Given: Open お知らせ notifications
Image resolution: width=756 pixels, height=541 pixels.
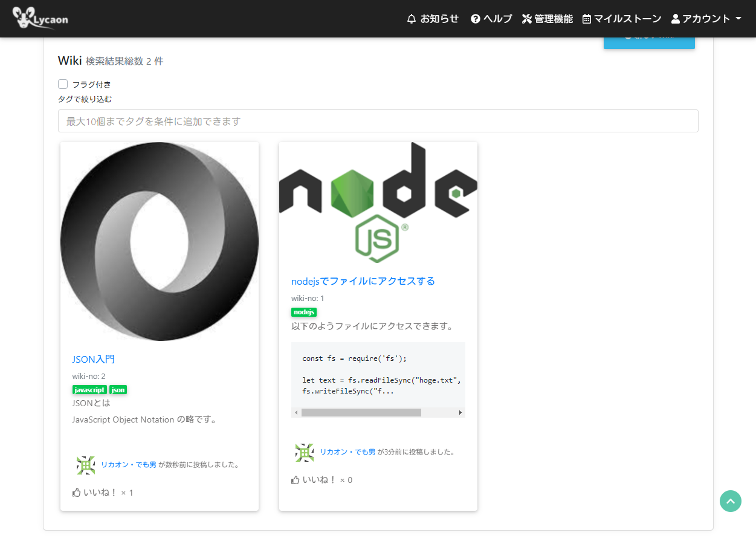Looking at the screenshot, I should [433, 19].
